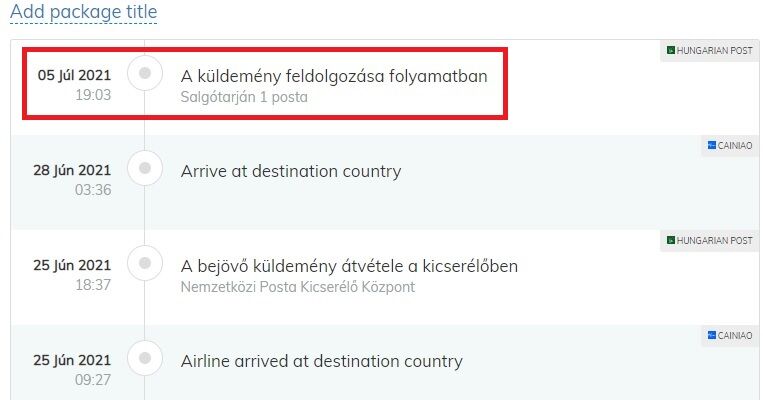Select the timeline dot for 28 Jún 2021
This screenshot has width=763, height=400.
coord(145,168)
